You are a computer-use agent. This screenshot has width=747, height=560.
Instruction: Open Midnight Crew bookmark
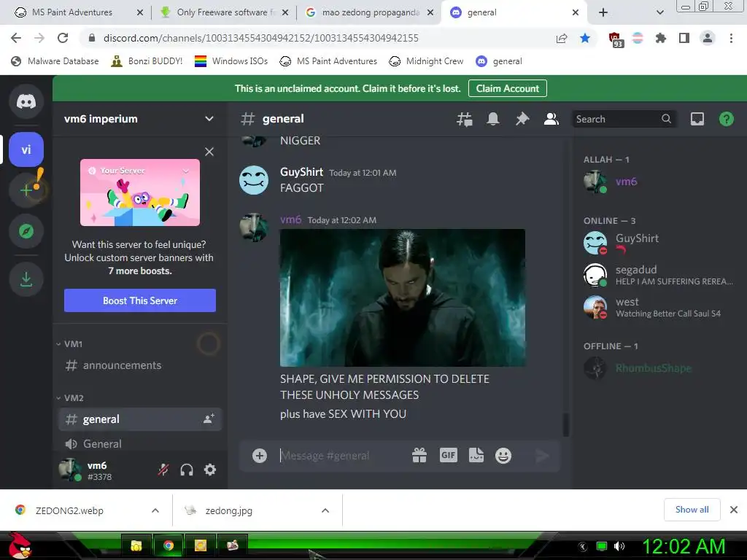pos(426,61)
